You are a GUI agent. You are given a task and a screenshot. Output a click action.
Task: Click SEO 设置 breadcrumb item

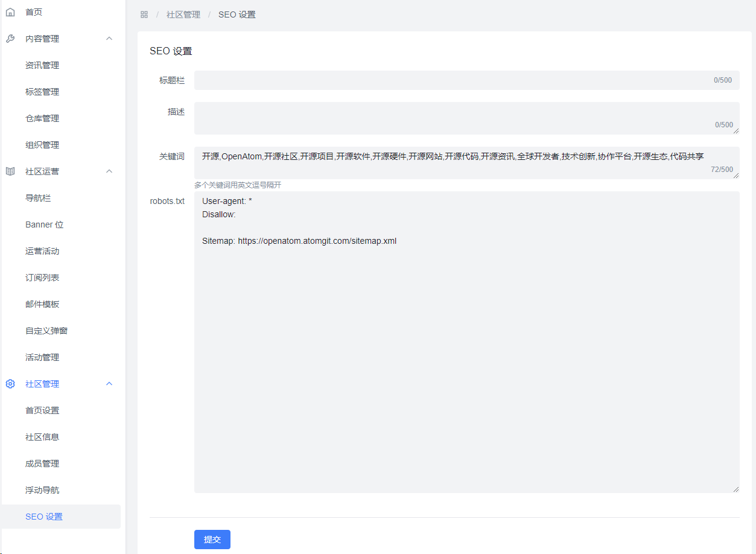237,14
